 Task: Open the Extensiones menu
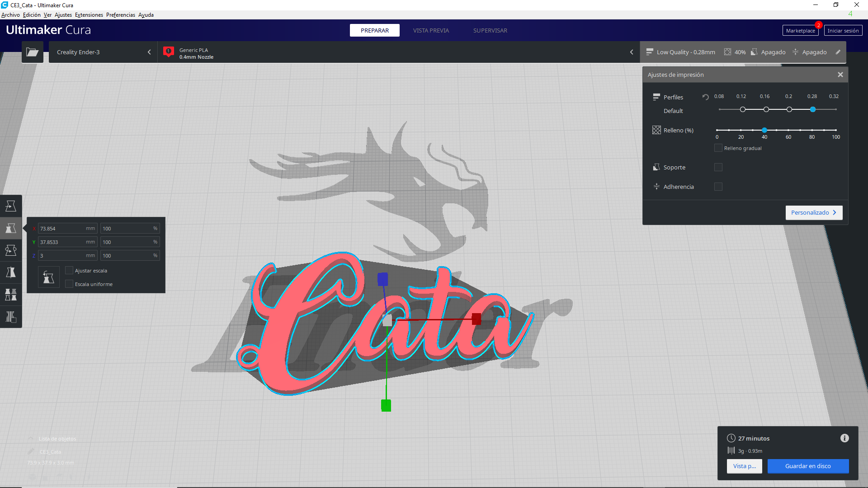(x=89, y=15)
